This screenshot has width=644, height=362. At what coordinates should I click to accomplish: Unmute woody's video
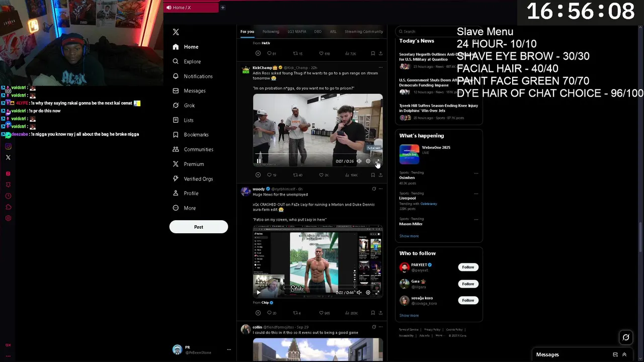tap(359, 292)
